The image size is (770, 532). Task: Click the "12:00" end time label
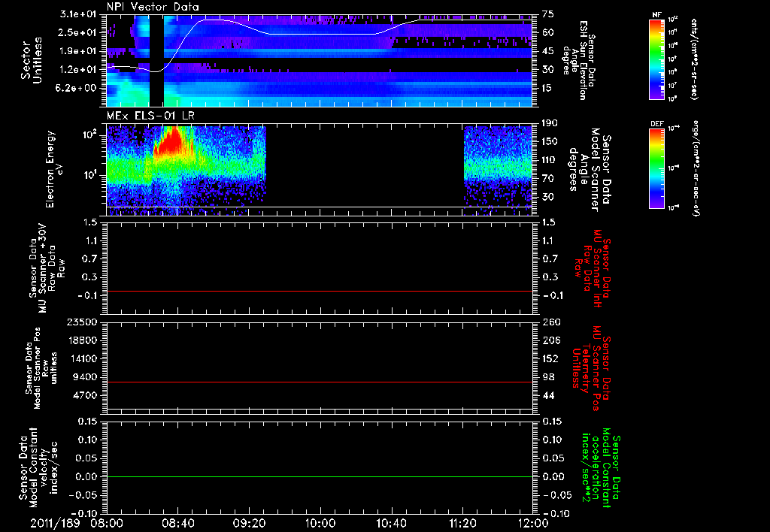coord(533,523)
